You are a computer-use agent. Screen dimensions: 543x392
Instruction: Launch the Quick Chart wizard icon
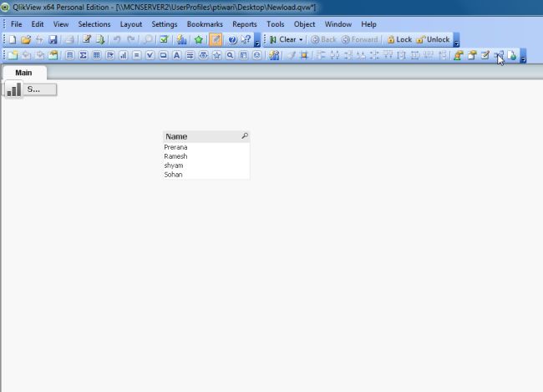181,39
